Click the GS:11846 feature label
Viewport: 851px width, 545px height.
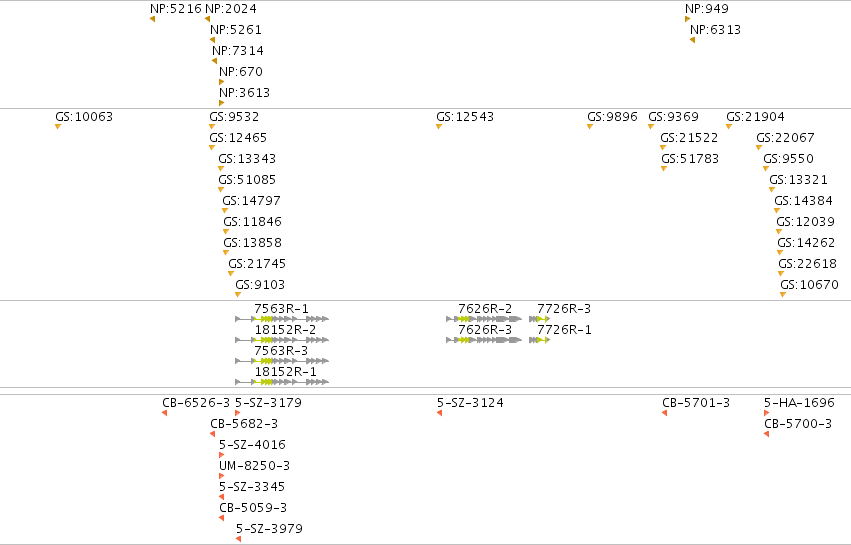point(253,222)
